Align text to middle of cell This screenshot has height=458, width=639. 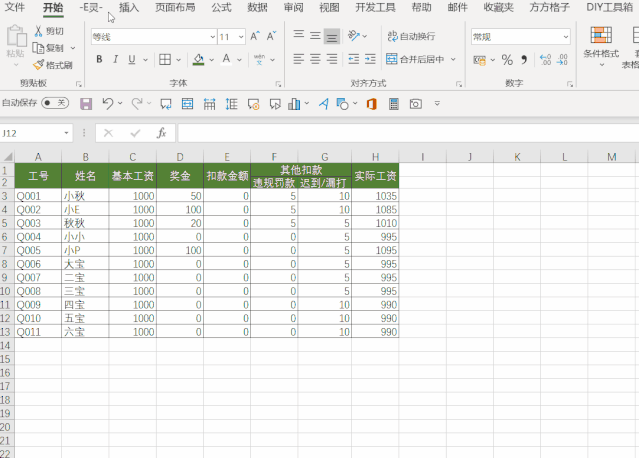[315, 36]
